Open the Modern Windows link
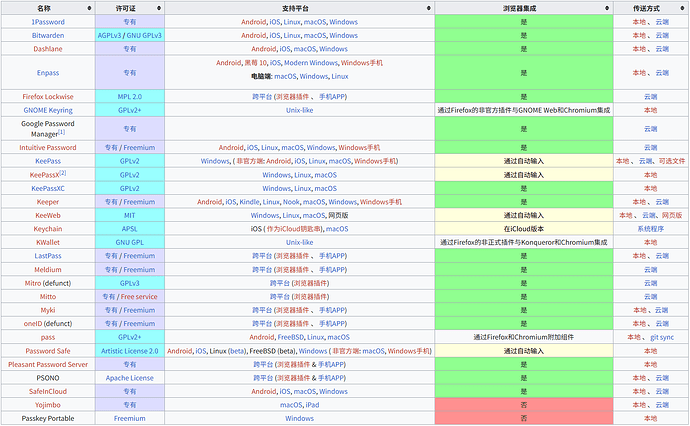Viewport: 690px width, 426px height. pyautogui.click(x=311, y=63)
